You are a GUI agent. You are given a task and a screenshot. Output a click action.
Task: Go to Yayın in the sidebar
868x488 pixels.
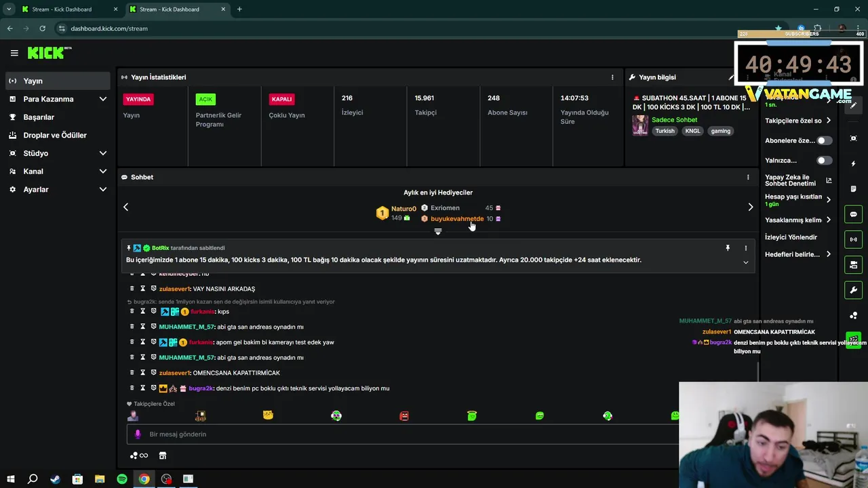pyautogui.click(x=58, y=81)
